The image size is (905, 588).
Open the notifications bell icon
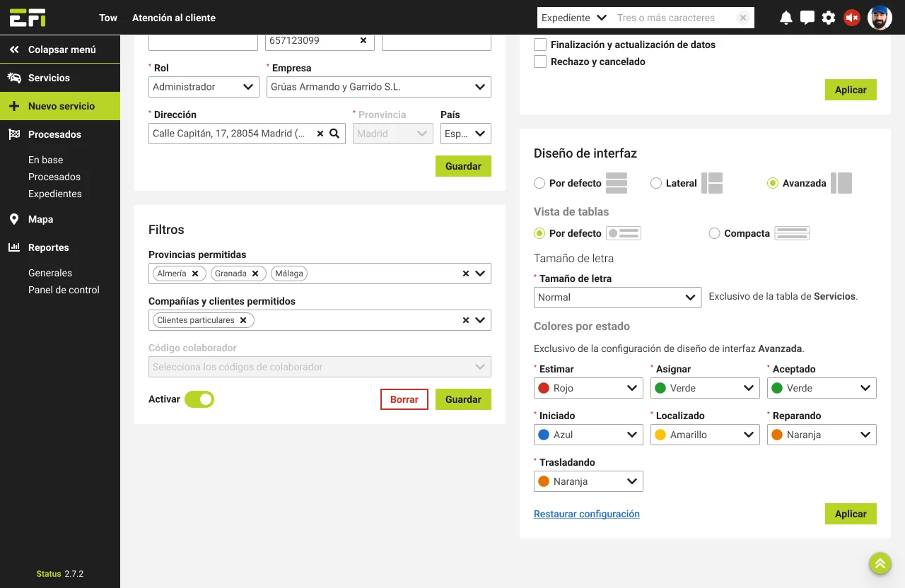pyautogui.click(x=786, y=18)
